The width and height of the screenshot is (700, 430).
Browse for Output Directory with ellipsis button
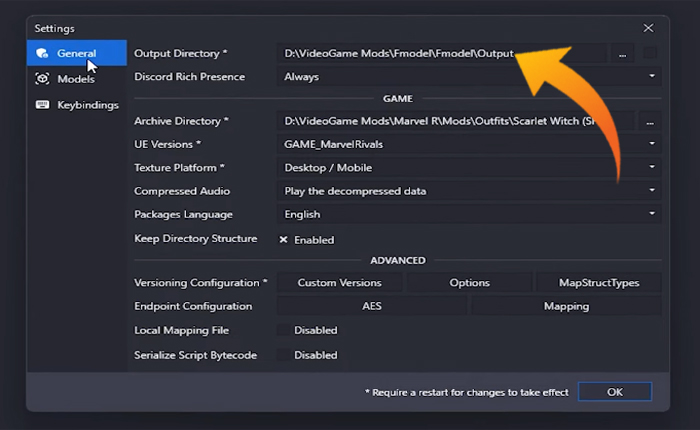click(x=622, y=54)
